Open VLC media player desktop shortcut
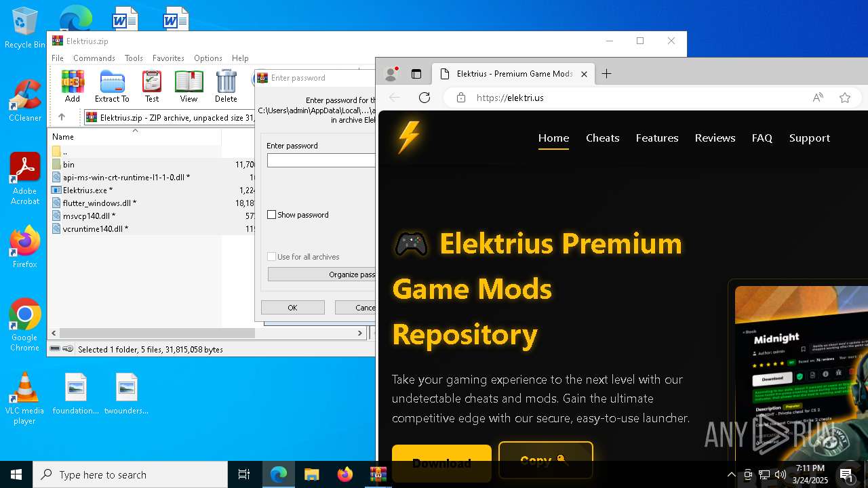 pyautogui.click(x=24, y=399)
